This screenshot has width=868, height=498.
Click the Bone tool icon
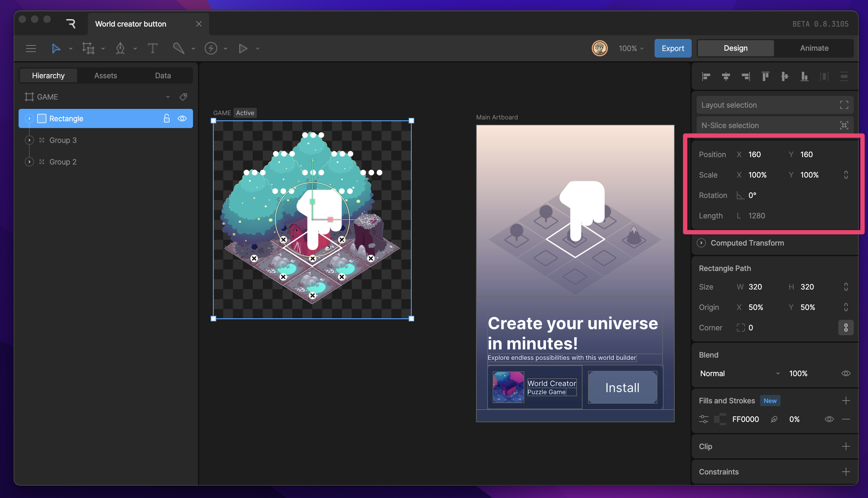(x=178, y=48)
